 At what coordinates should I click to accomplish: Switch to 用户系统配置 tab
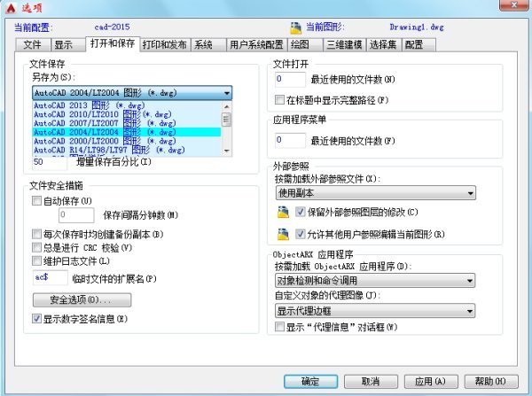click(x=257, y=45)
